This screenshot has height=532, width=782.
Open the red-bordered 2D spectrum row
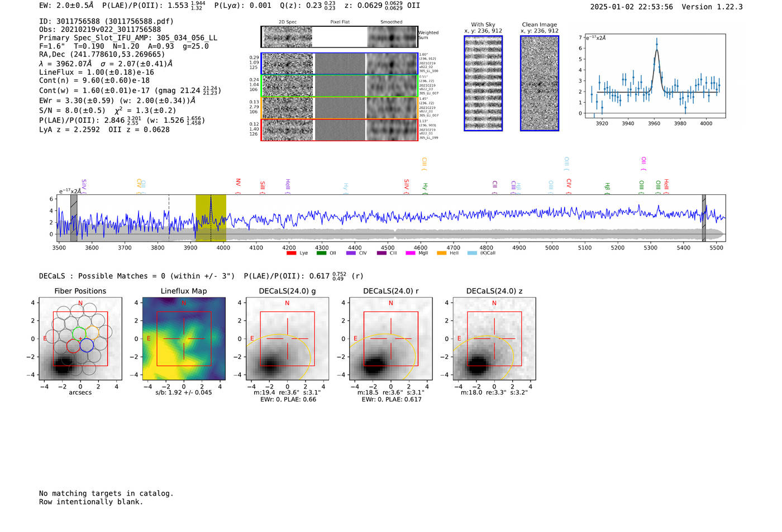[x=339, y=130]
